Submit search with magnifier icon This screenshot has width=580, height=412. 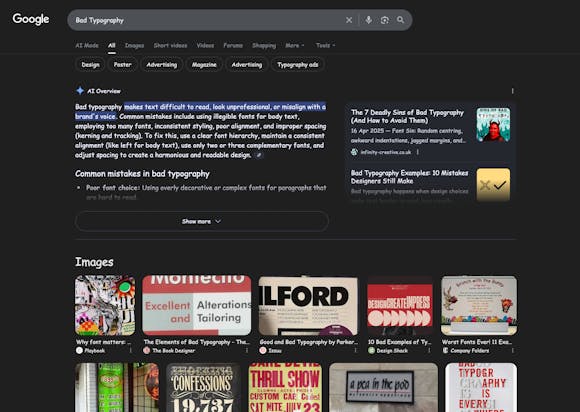coord(401,20)
